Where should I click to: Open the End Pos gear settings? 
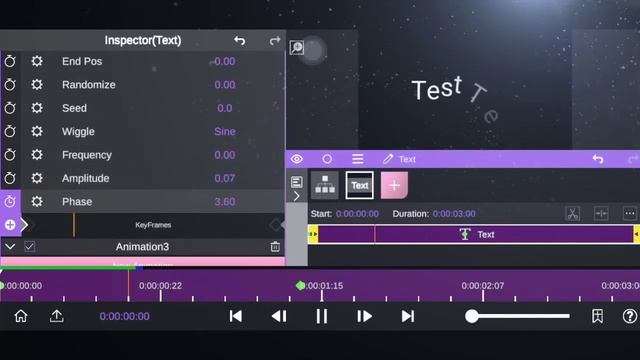pyautogui.click(x=37, y=61)
